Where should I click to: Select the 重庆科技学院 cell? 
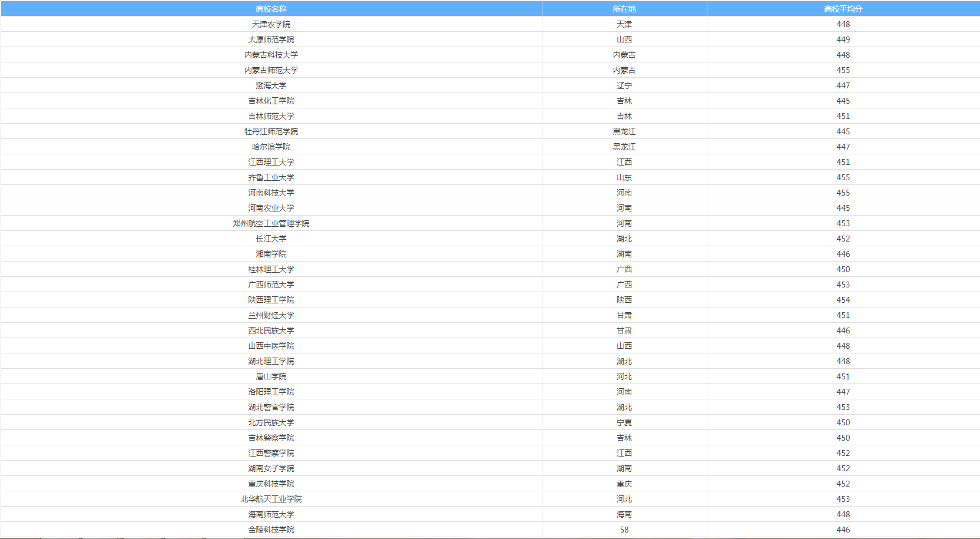[x=271, y=484]
